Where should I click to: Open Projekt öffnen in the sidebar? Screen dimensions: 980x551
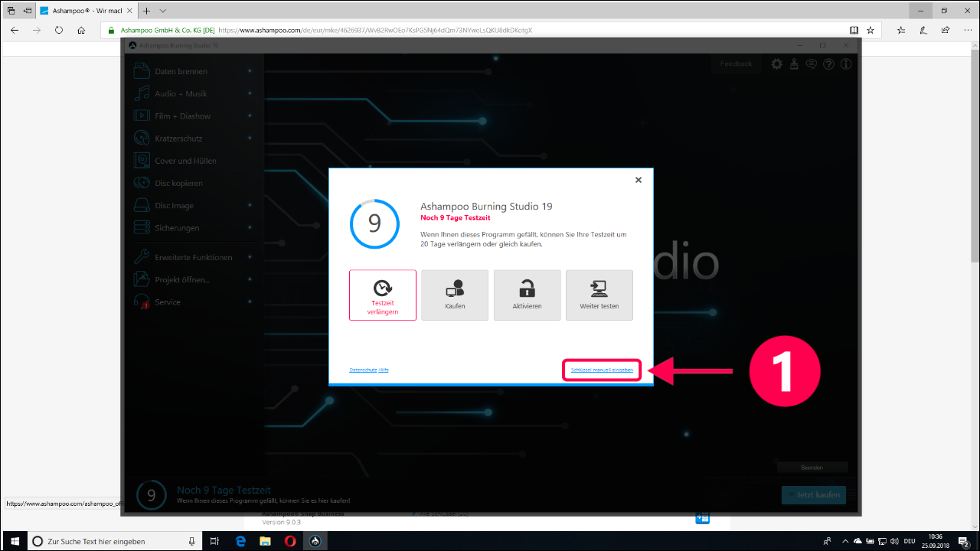point(193,280)
